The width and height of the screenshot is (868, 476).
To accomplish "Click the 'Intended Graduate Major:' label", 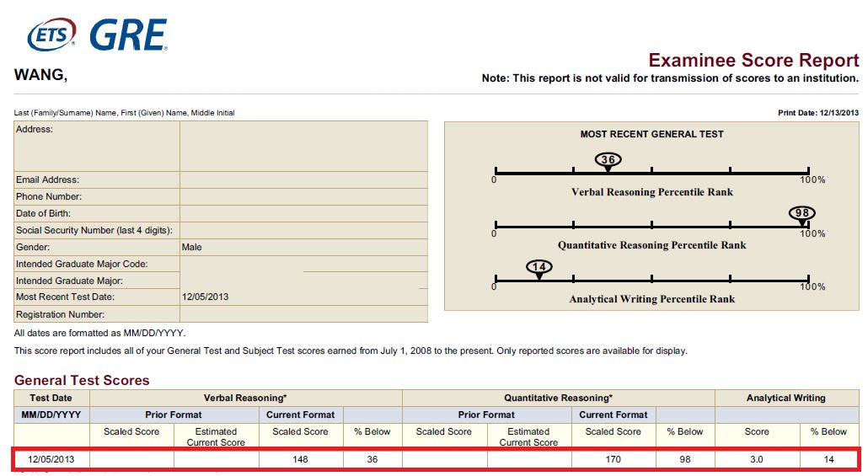I will pyautogui.click(x=69, y=281).
